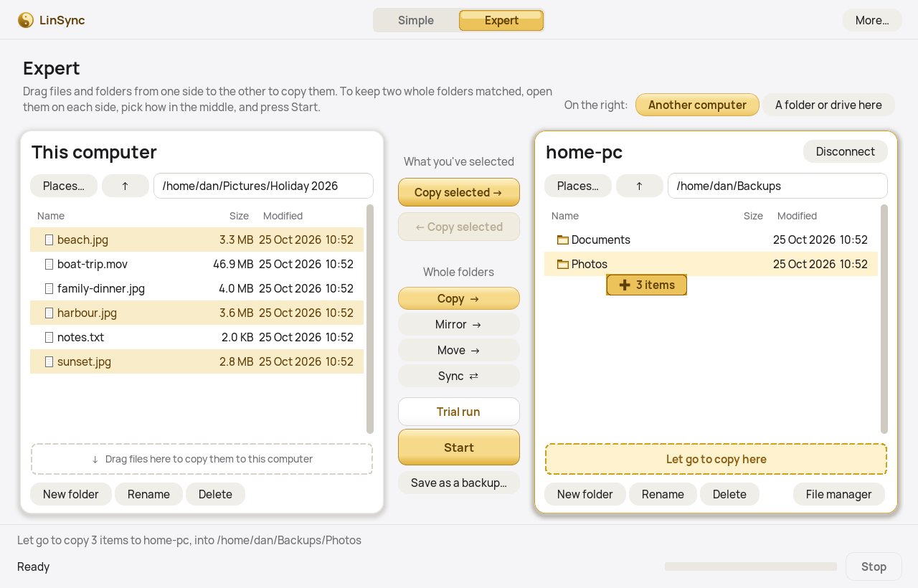
Task: Create a New folder on This computer
Action: [x=70, y=494]
